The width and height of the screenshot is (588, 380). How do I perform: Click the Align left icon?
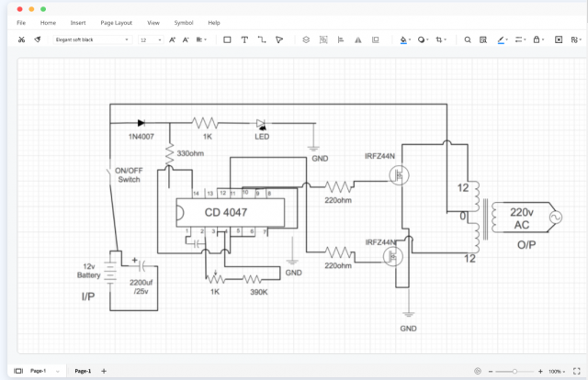[x=341, y=39]
